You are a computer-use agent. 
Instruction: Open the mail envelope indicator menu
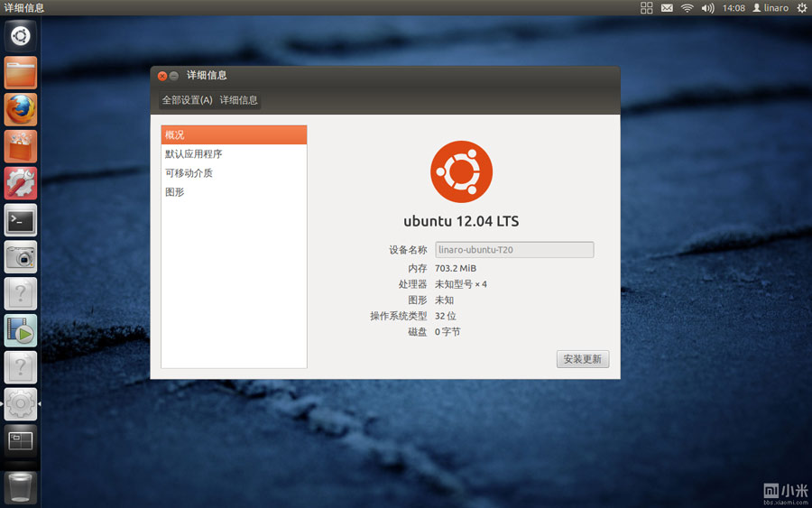[667, 8]
